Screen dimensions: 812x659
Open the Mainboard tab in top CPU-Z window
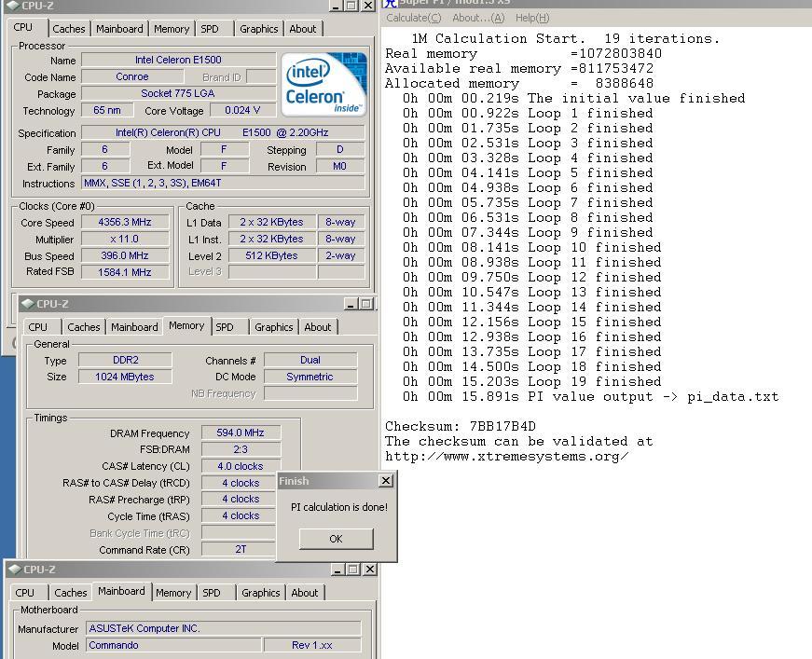point(119,29)
